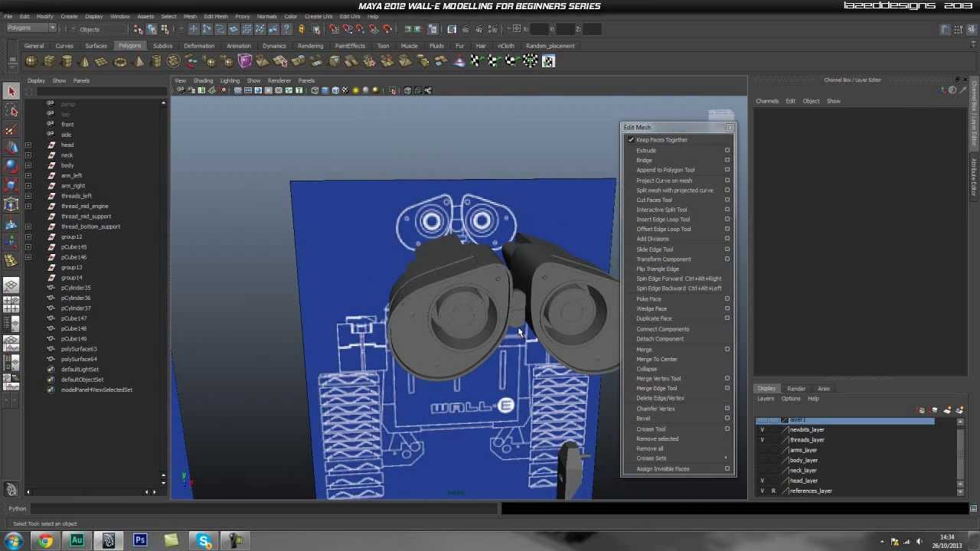Select polySurface63 in the outliner
Screen dimensions: 980x551
click(79, 349)
